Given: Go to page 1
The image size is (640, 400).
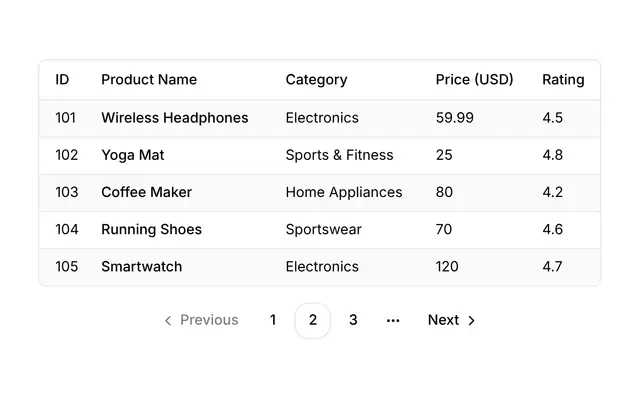Looking at the screenshot, I should [273, 320].
